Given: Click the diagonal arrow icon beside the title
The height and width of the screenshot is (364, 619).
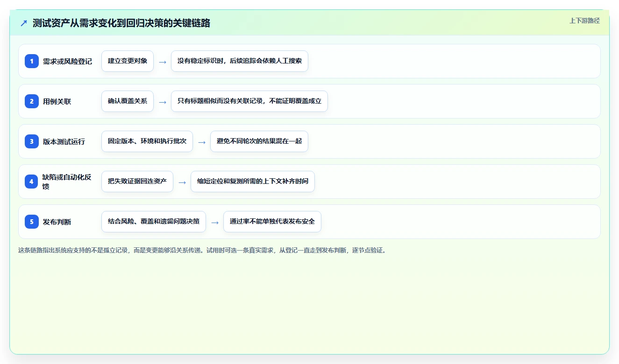Looking at the screenshot, I should point(24,23).
